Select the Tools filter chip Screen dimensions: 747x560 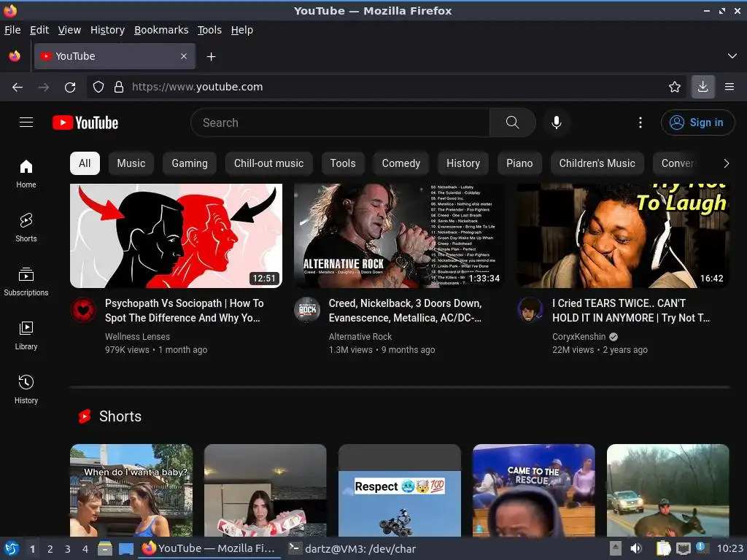[x=343, y=163]
